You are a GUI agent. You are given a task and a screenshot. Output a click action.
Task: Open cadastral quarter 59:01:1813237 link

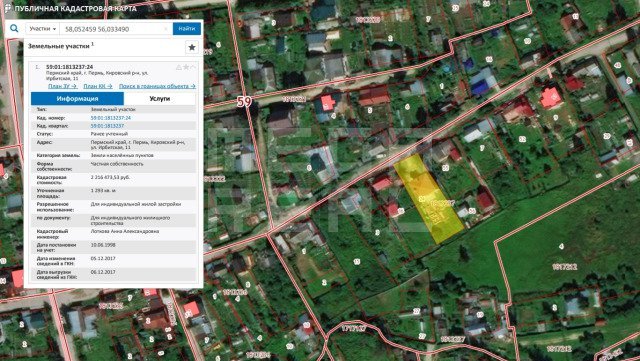107,126
